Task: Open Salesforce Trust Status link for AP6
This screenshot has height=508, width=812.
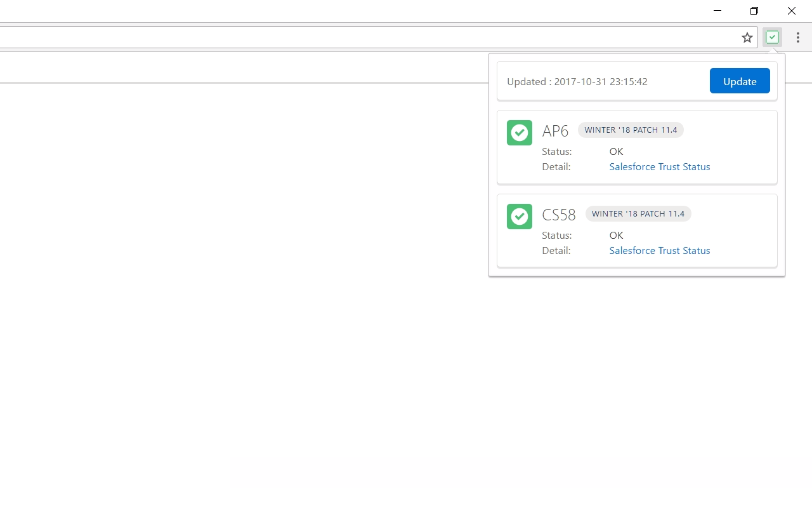Action: [x=660, y=166]
